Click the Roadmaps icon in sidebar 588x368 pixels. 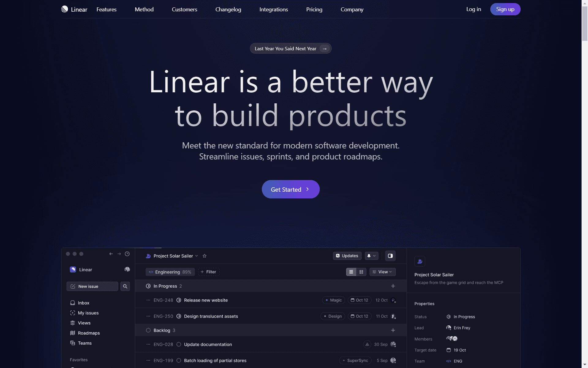click(72, 333)
